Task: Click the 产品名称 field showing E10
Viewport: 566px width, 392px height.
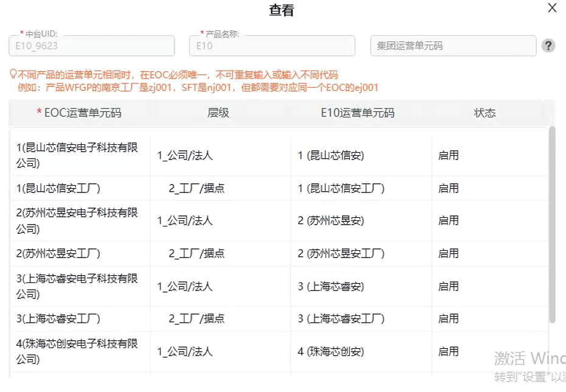Action: coord(273,46)
